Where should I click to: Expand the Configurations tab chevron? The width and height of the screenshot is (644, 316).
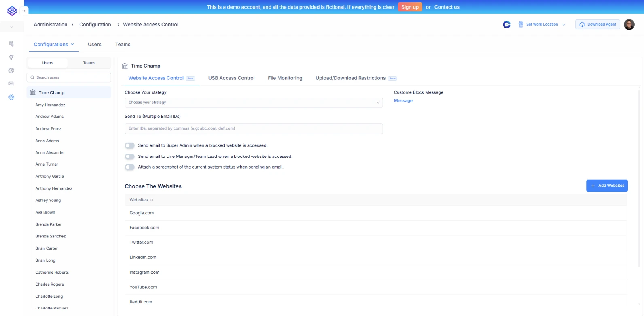tap(72, 45)
